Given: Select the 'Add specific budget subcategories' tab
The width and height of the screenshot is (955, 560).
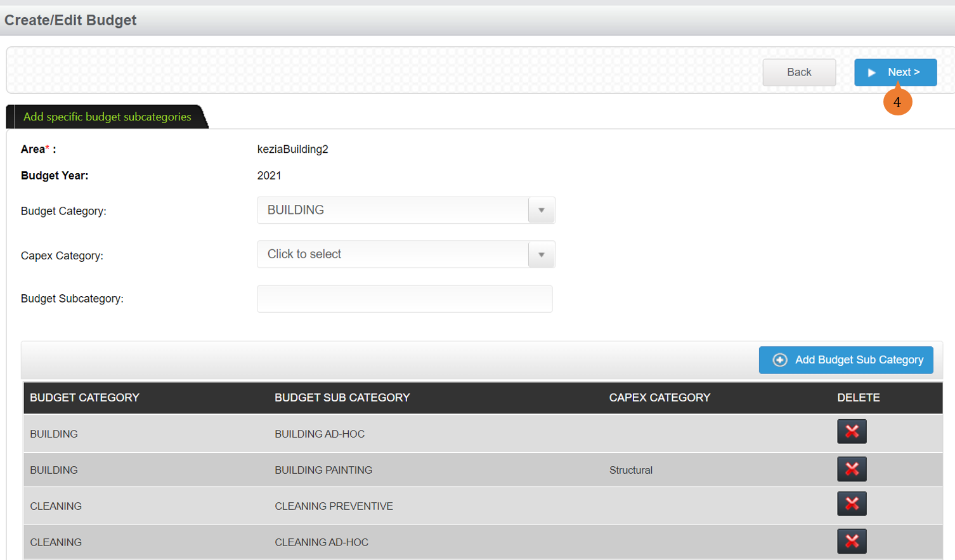Looking at the screenshot, I should (107, 117).
